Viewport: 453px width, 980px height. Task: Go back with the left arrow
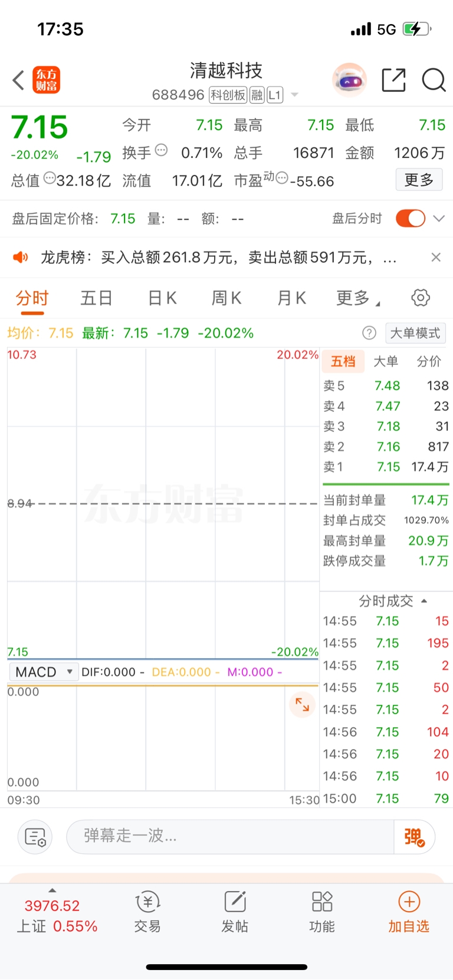(19, 80)
